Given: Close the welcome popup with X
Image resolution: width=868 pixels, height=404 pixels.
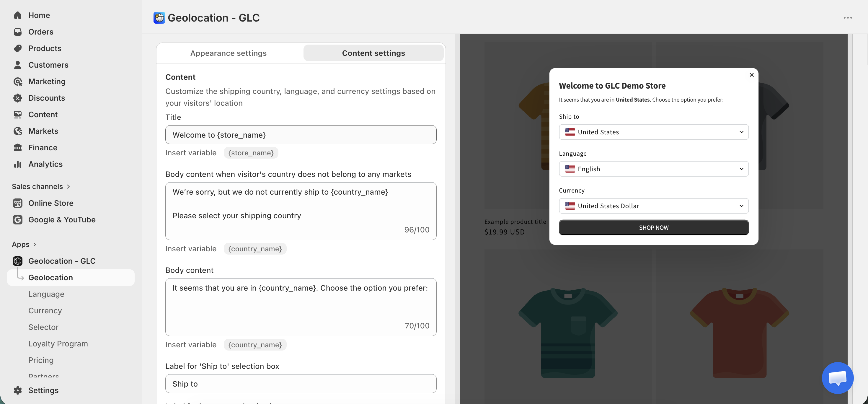Looking at the screenshot, I should point(751,75).
